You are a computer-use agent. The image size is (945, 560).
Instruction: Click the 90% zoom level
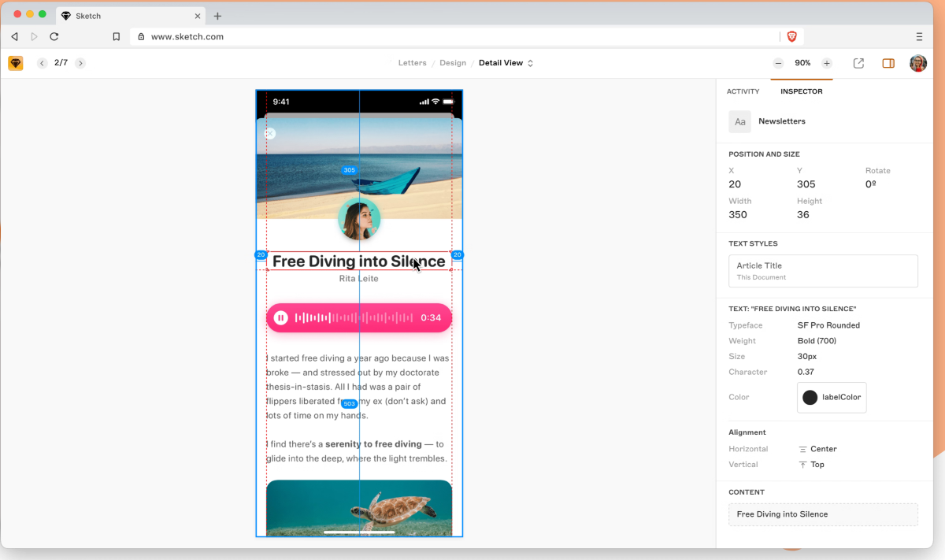pos(802,63)
